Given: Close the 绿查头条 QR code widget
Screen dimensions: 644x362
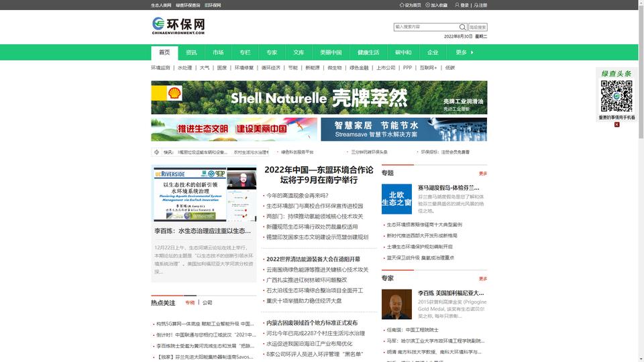Looking at the screenshot, I should (x=616, y=125).
